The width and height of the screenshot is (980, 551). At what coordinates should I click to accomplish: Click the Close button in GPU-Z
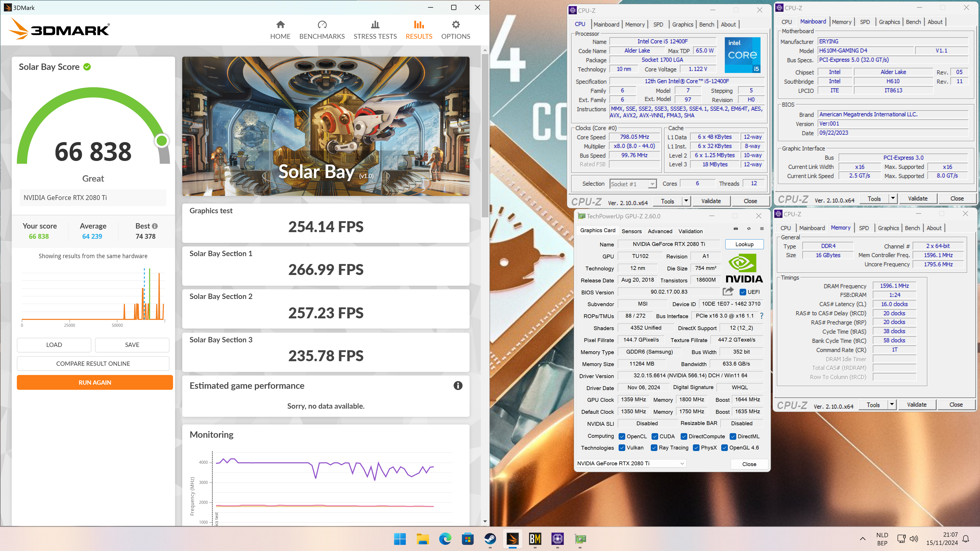coord(749,464)
